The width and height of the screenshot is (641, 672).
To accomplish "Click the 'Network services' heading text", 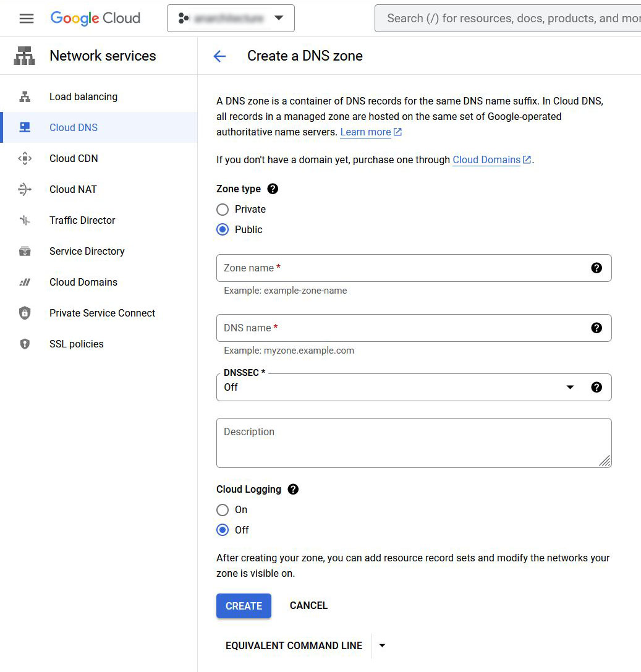I will (x=103, y=56).
